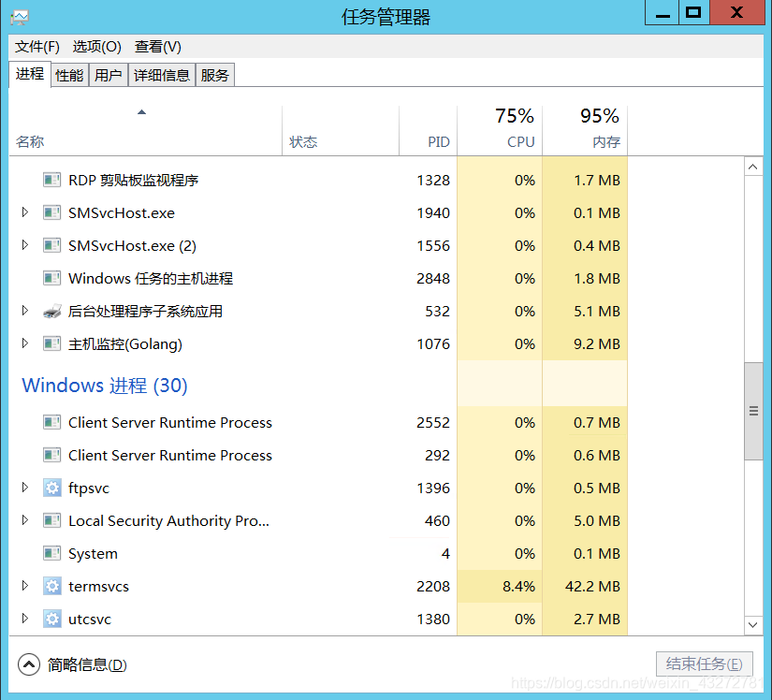Open the 查看(V) menu

click(158, 47)
